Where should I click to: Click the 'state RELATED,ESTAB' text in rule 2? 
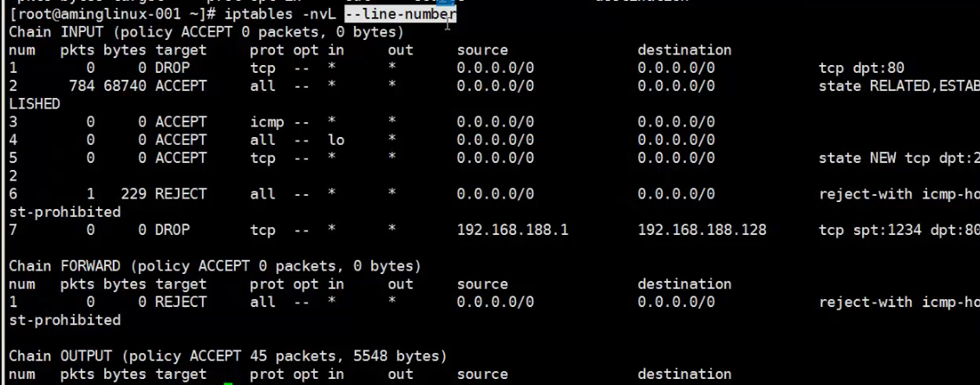[x=898, y=86]
